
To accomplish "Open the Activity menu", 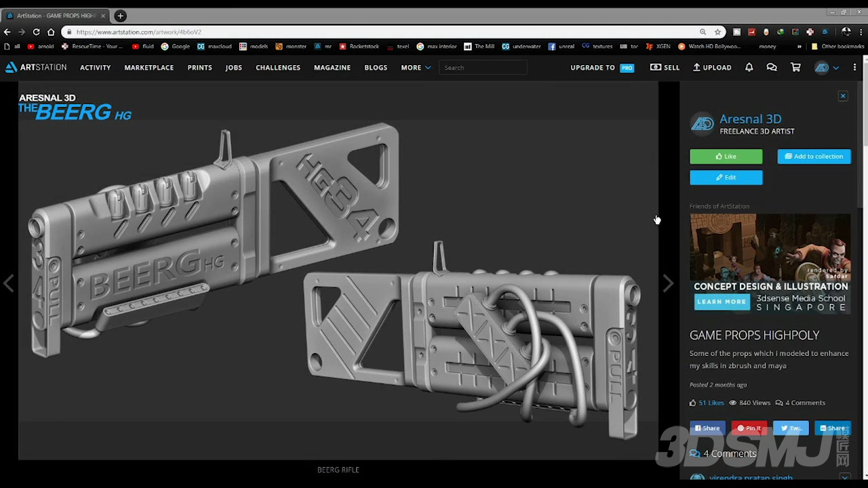I will pyautogui.click(x=95, y=68).
